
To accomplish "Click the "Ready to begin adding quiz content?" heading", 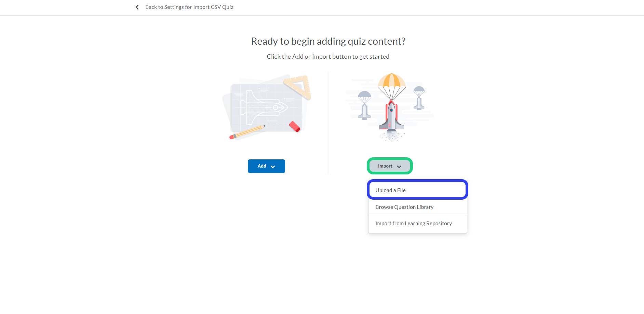I will click(328, 41).
